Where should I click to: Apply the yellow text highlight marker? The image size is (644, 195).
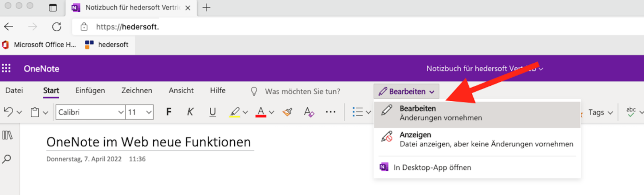[x=235, y=112]
